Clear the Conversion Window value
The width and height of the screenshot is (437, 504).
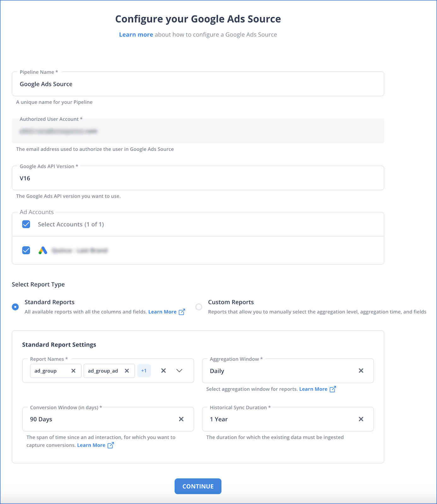tap(181, 419)
